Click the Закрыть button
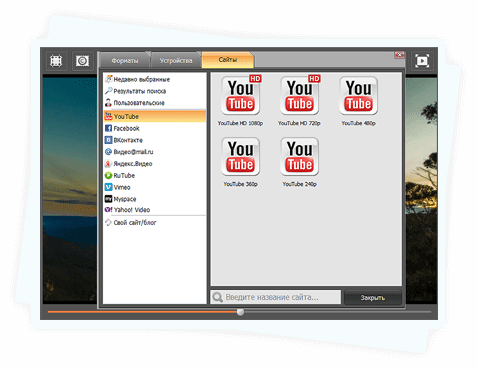477x369 pixels. click(x=373, y=298)
